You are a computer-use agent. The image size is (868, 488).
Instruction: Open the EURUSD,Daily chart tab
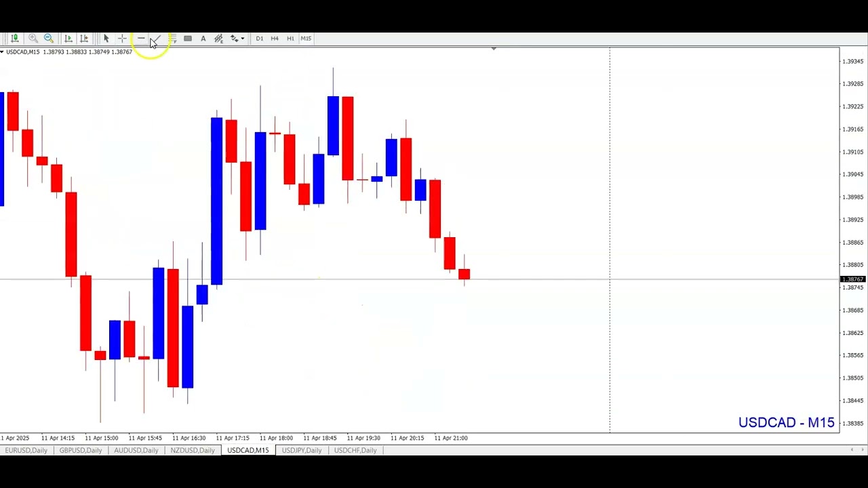pyautogui.click(x=26, y=451)
